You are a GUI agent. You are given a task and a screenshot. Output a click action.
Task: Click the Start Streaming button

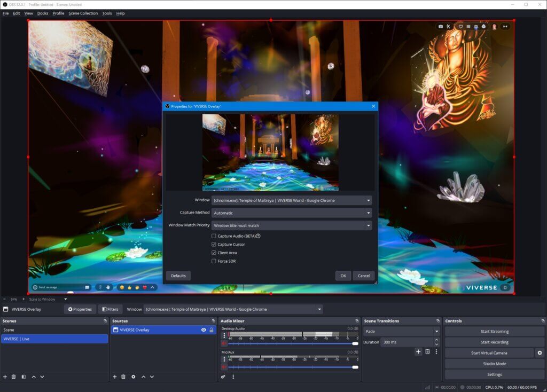click(494, 332)
